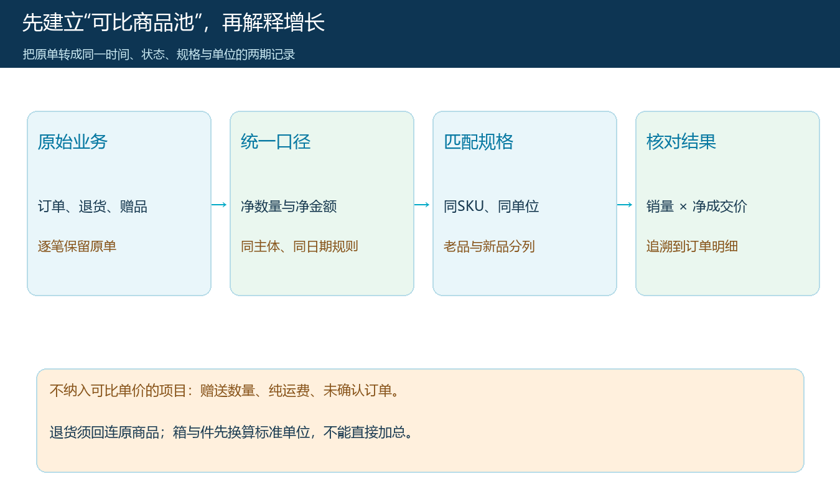Image resolution: width=840 pixels, height=504 pixels.
Task: Select the 核对结果 card heading
Action: click(681, 142)
